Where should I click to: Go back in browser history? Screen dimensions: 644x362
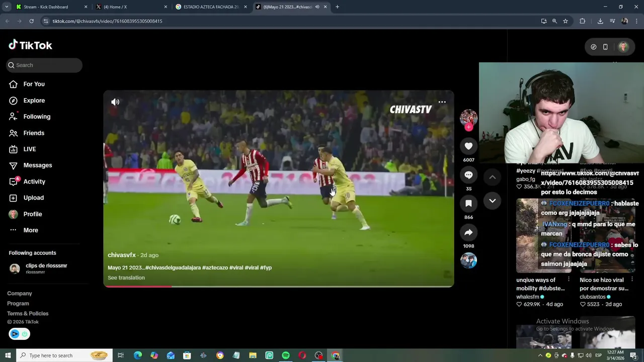7,21
